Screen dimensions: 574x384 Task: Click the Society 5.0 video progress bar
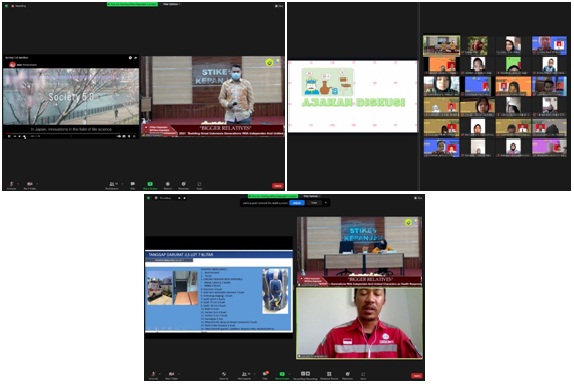71,133
